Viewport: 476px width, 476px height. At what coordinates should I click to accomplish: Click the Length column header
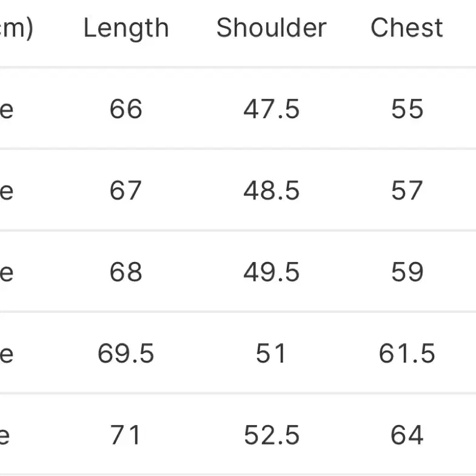click(x=126, y=28)
